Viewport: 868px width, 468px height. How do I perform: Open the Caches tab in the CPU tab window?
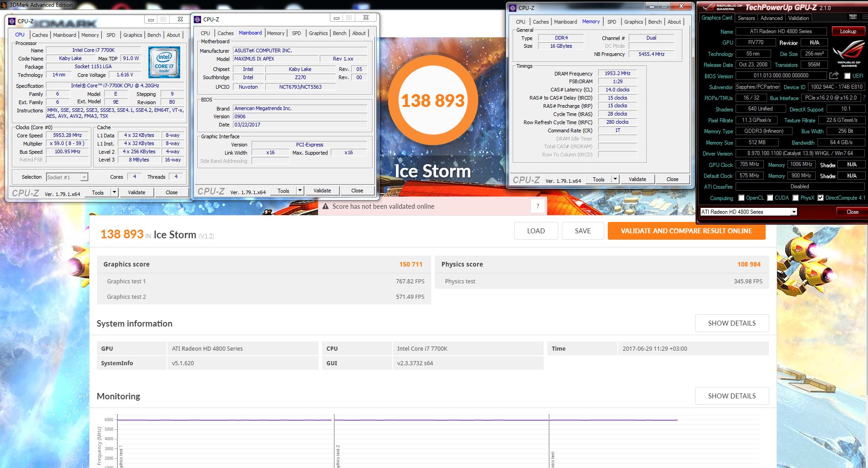click(x=40, y=35)
